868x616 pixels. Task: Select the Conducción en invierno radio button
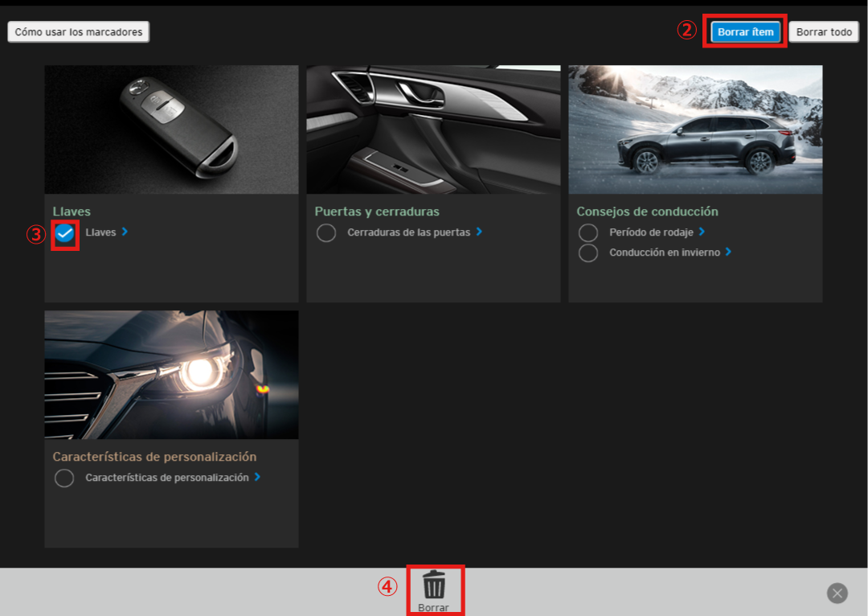[588, 253]
